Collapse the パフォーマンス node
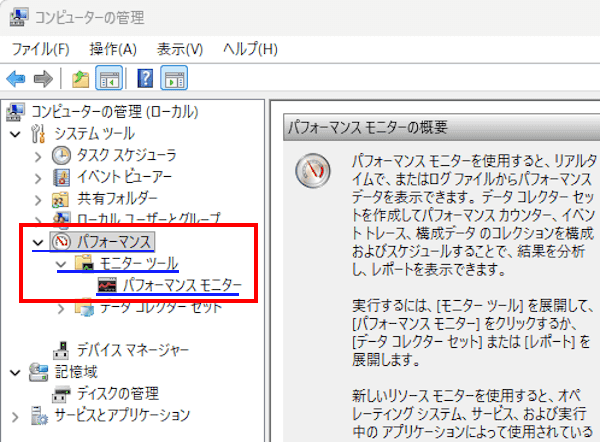Screen dimensions: 600x442 click(x=37, y=242)
